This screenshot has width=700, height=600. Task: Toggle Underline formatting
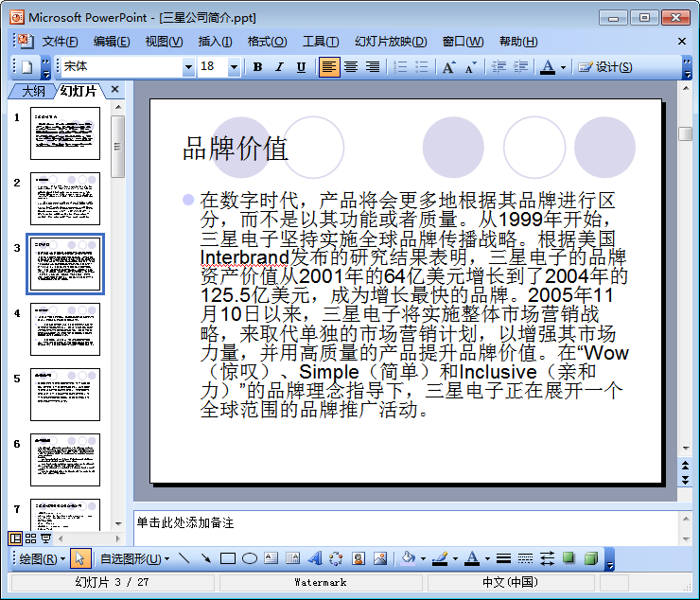[x=302, y=67]
